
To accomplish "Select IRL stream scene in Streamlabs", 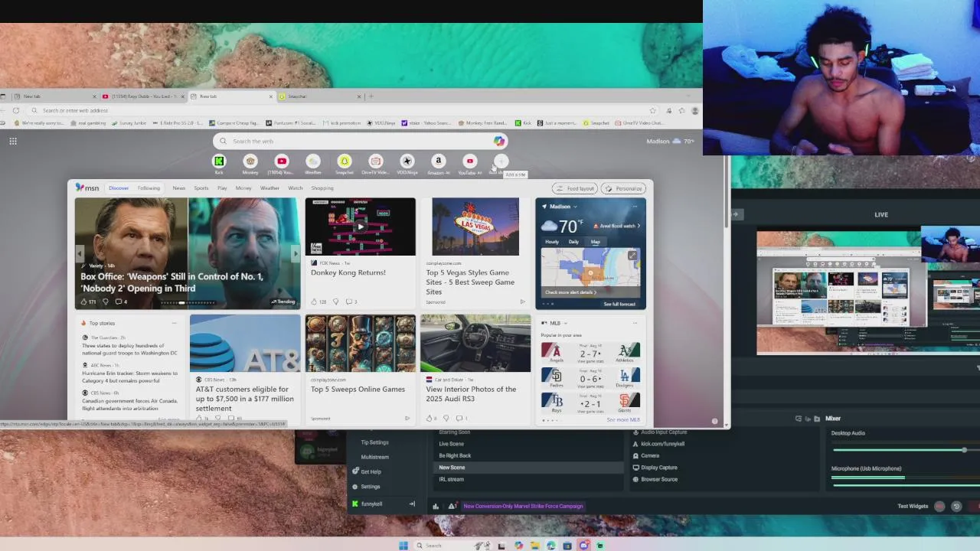I will [x=528, y=480].
